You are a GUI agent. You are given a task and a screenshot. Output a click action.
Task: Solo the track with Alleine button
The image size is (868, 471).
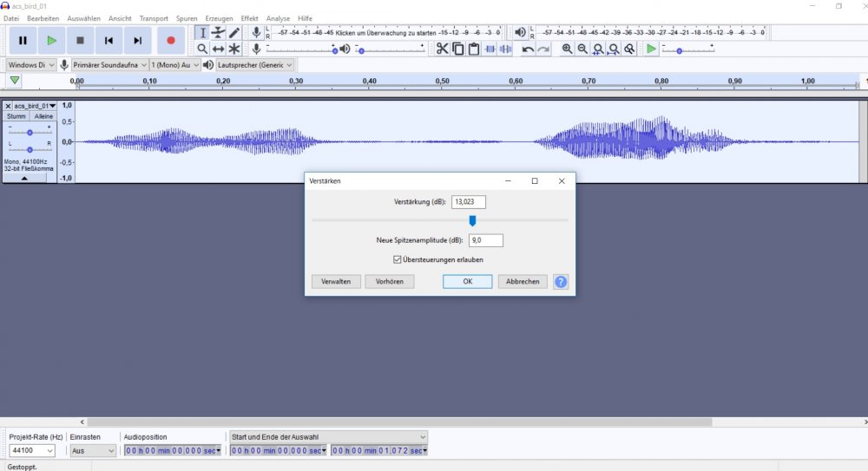[x=43, y=116]
